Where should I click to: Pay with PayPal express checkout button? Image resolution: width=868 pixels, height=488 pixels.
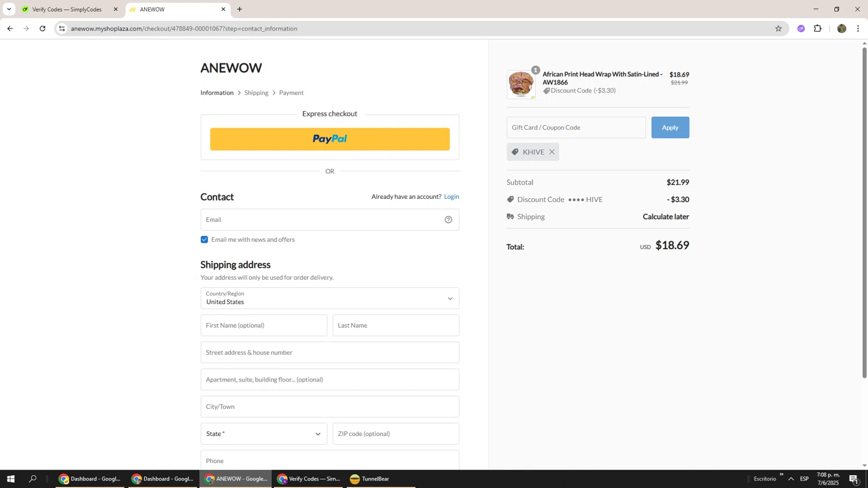click(x=330, y=139)
